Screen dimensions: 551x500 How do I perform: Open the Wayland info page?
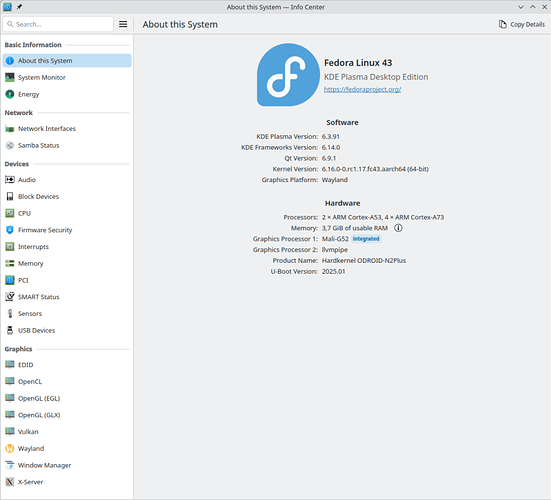(67, 448)
